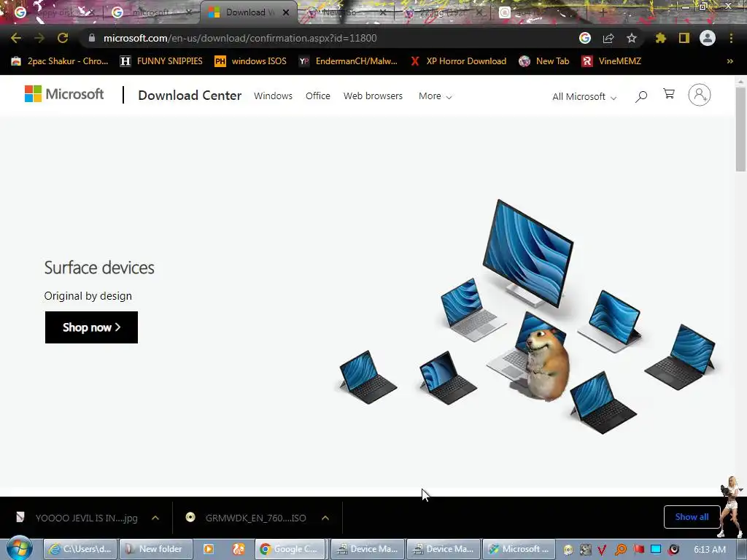Open the C:\Users\d... taskbar window
Screen dimensions: 747x560
pos(80,549)
